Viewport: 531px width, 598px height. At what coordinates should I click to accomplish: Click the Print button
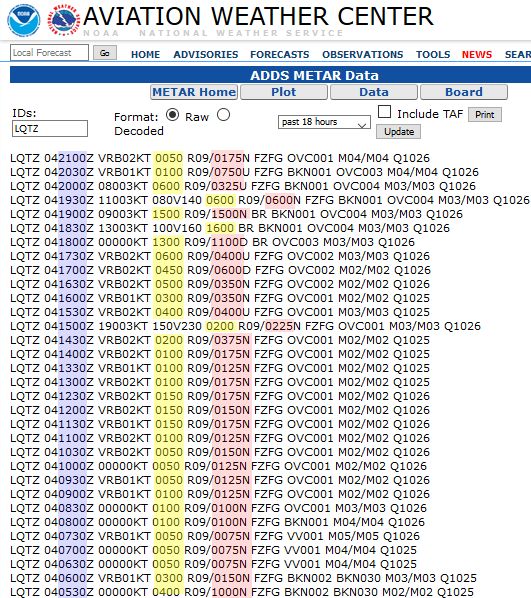tap(485, 114)
